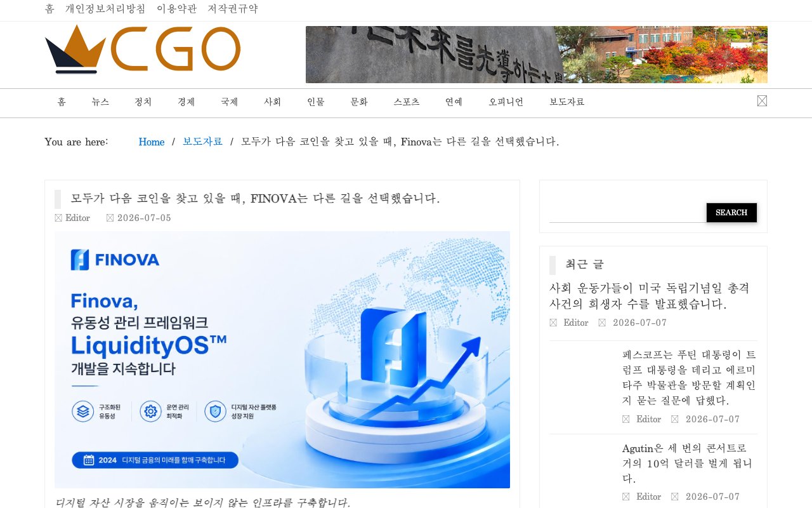Image resolution: width=812 pixels, height=508 pixels.
Task: Click 보도자료 breadcrumb link
Action: (x=202, y=142)
